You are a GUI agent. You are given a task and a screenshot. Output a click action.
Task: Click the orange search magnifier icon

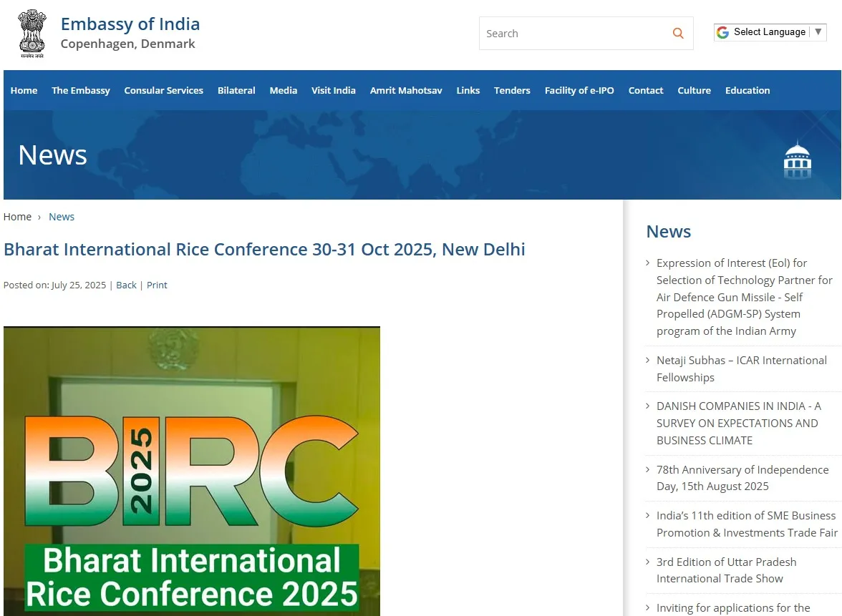677,34
